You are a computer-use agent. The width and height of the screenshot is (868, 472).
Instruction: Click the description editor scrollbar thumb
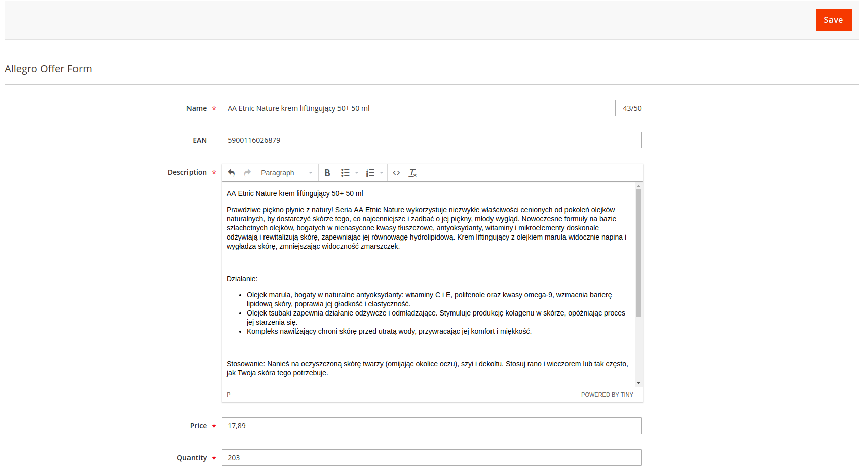coord(638,253)
